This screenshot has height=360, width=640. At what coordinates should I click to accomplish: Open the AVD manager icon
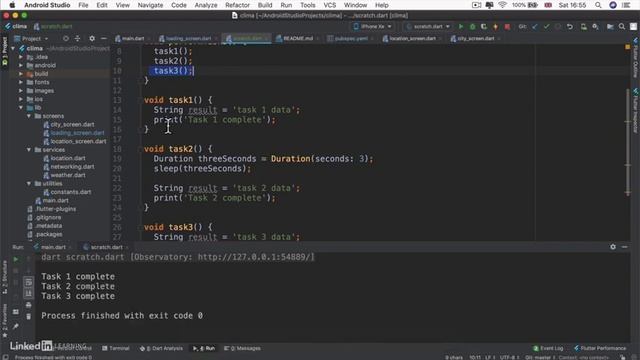[584, 27]
